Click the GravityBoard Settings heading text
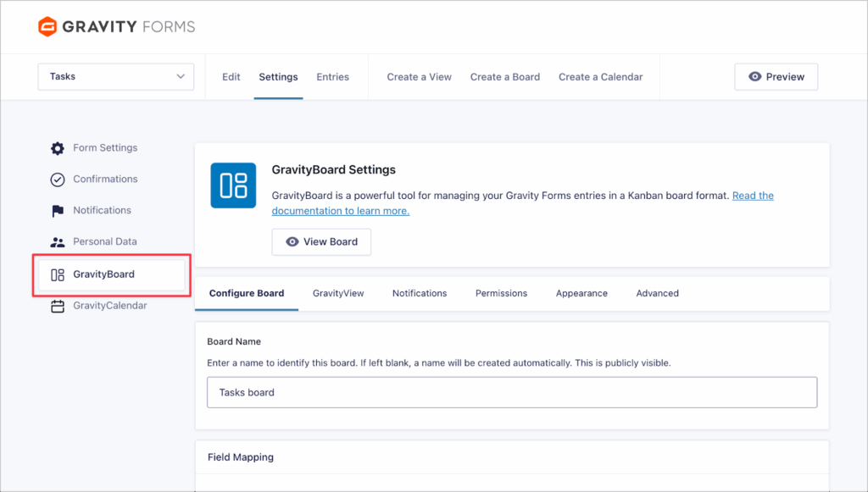868x492 pixels. point(334,169)
